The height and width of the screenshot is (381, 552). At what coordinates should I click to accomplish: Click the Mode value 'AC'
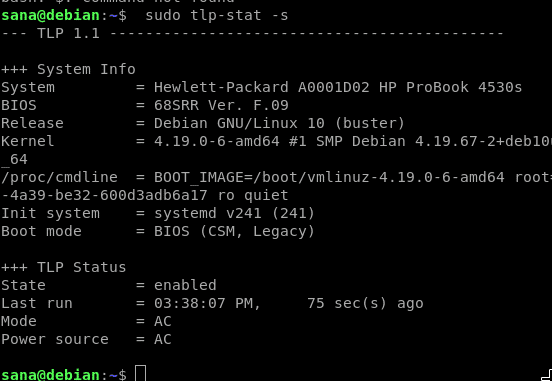pyautogui.click(x=163, y=321)
